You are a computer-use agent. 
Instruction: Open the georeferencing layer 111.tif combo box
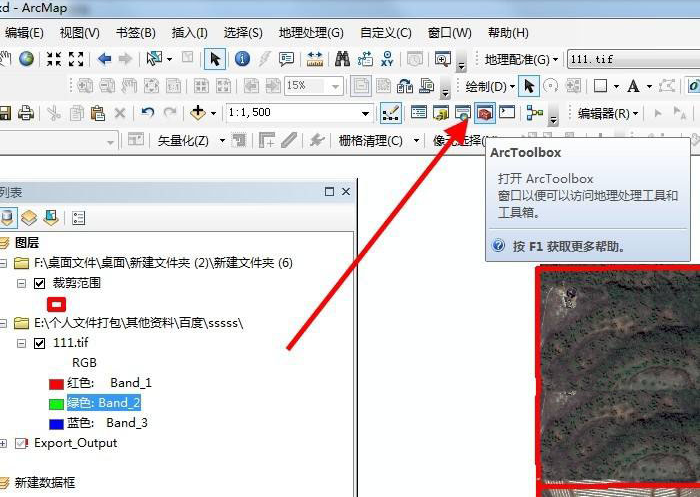[633, 59]
